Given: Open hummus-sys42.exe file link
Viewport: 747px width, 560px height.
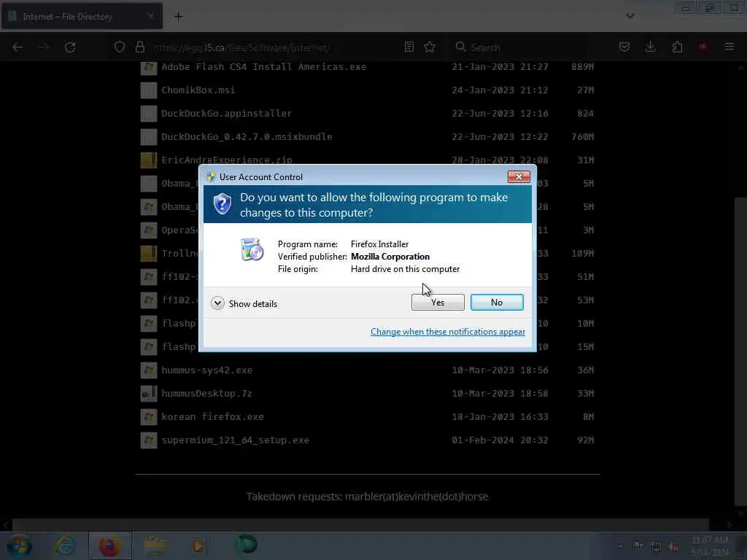Looking at the screenshot, I should tap(206, 370).
